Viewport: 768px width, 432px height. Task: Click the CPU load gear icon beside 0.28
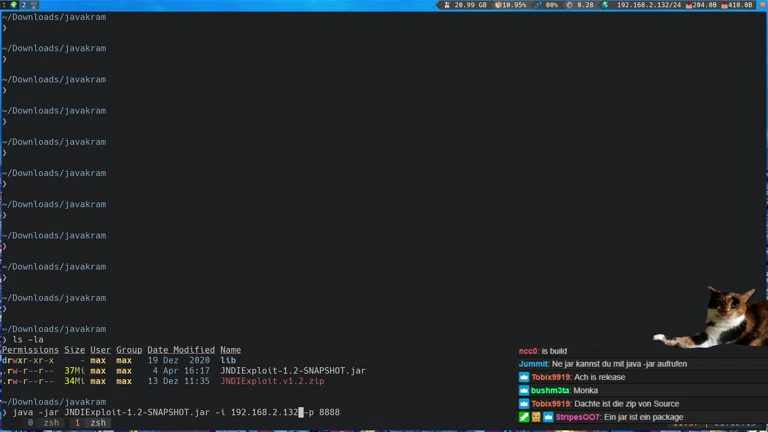[x=569, y=5]
